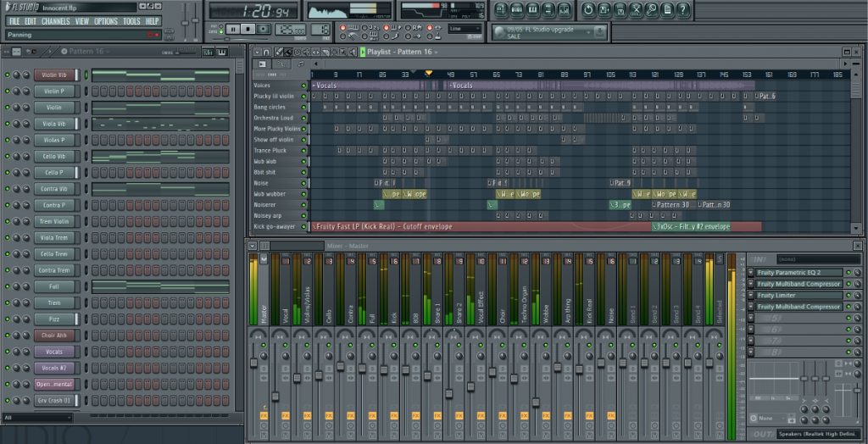Click the stop playback button
Viewport: 868px width, 444px height.
click(x=248, y=29)
